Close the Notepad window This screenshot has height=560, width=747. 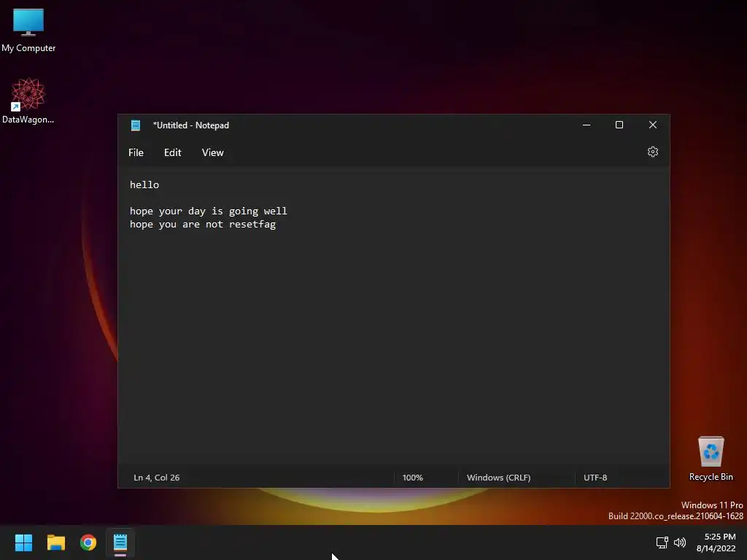pyautogui.click(x=653, y=125)
